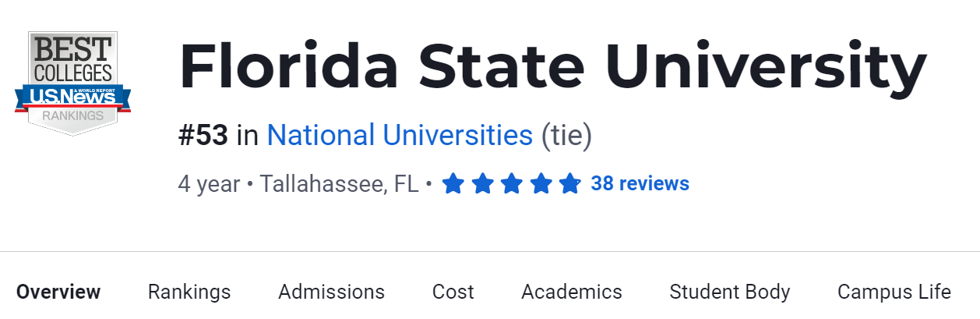This screenshot has width=980, height=319.
Task: Click the fifth rating star
Action: coord(569,184)
